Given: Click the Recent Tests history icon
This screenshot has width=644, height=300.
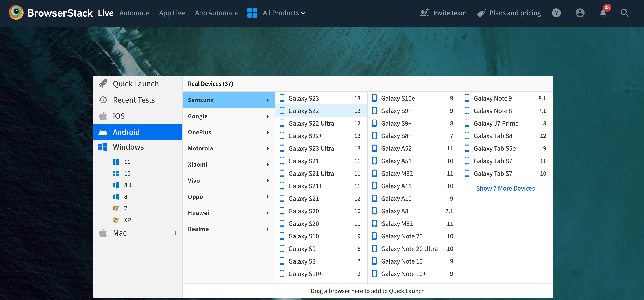Looking at the screenshot, I should [103, 100].
